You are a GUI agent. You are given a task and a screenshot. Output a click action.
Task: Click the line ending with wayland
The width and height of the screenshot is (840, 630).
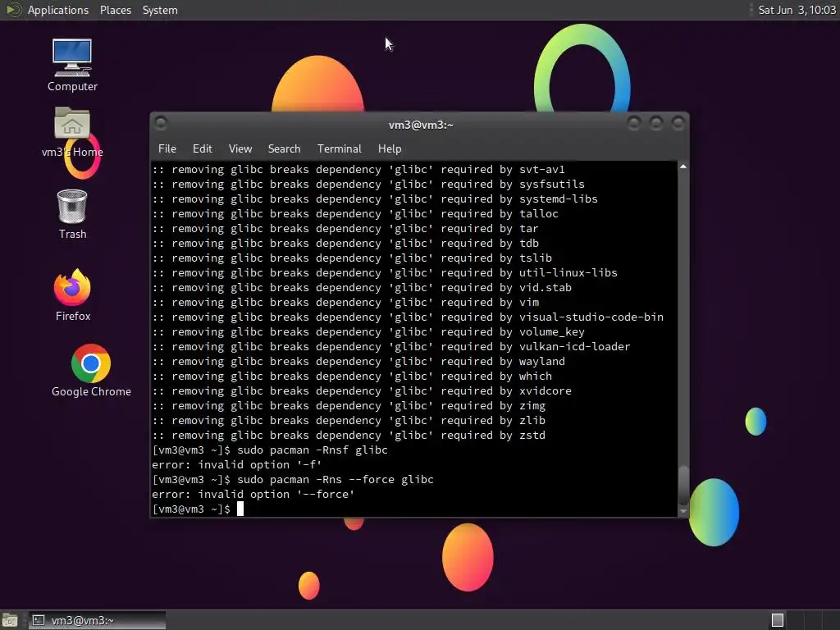358,361
